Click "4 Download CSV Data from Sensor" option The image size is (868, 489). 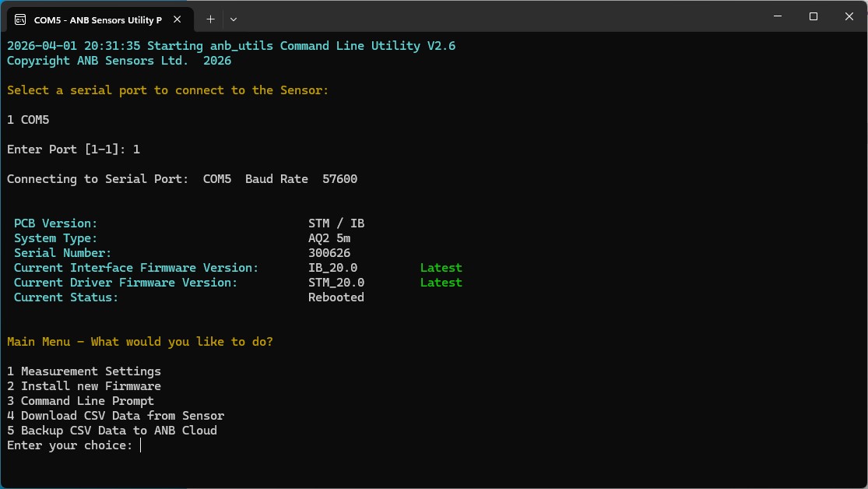click(x=113, y=415)
